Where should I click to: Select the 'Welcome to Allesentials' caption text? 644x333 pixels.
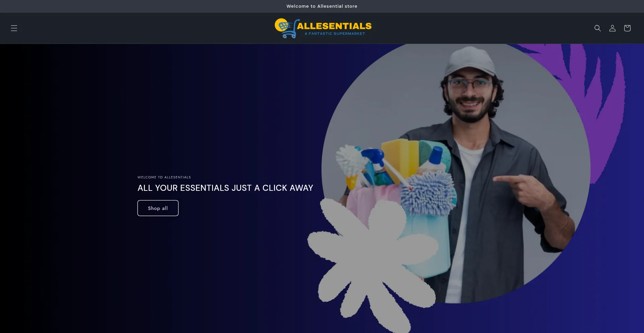click(164, 177)
